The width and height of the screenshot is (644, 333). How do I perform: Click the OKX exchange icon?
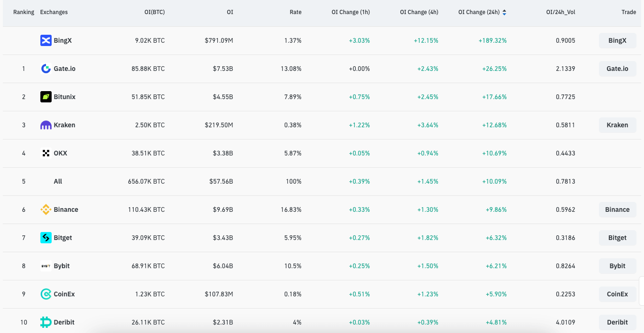(x=45, y=153)
